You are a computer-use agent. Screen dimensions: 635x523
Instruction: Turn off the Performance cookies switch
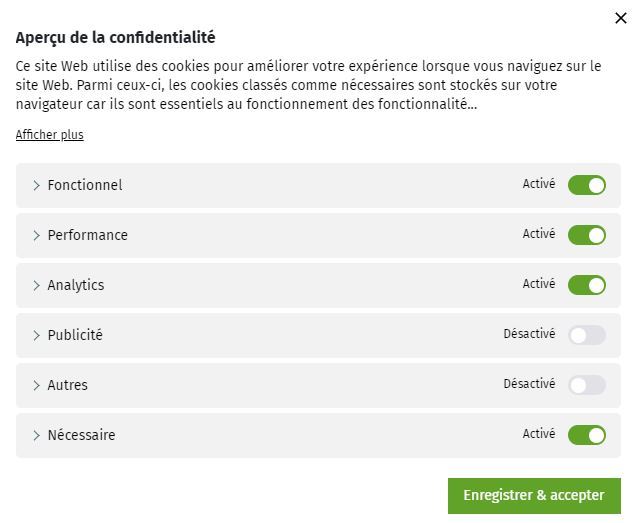click(x=587, y=235)
